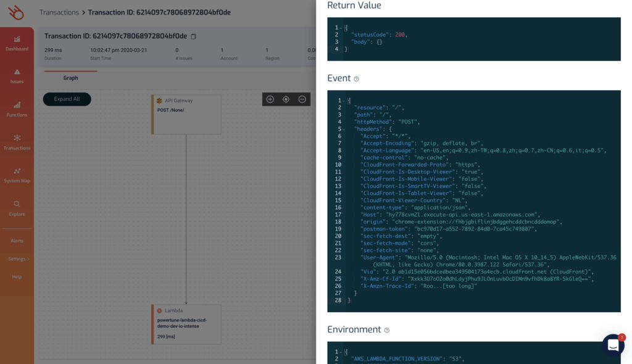
Task: Open Alerts from the sidebar menu
Action: pos(17,241)
